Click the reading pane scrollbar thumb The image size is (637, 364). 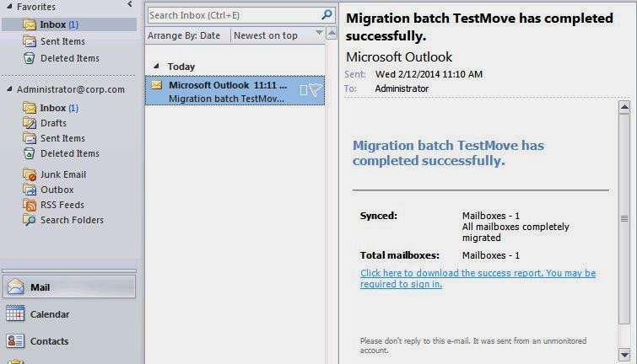click(x=624, y=218)
